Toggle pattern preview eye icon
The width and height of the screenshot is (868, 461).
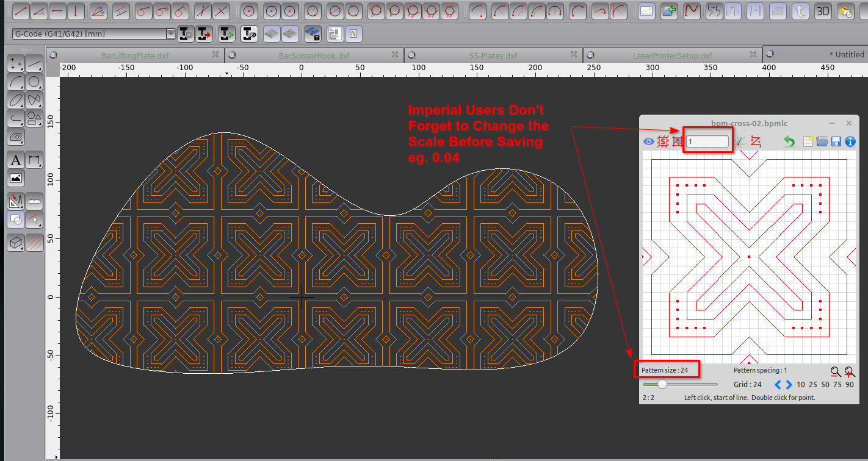pos(648,142)
